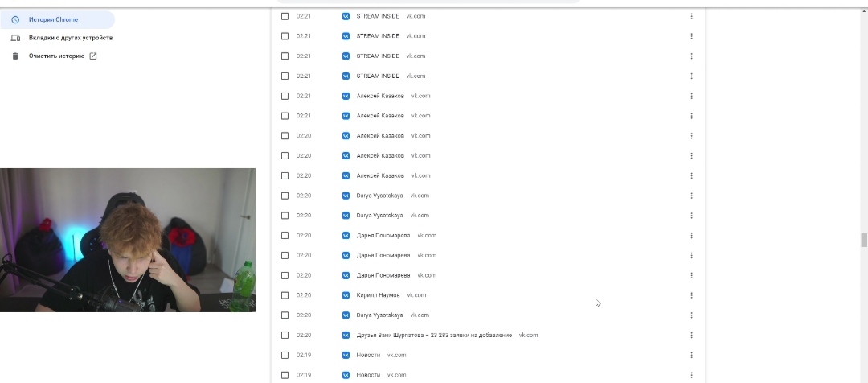Check the Дарья Пономарева entry just above Кирилл Наумов
The width and height of the screenshot is (868, 383).
coord(285,275)
